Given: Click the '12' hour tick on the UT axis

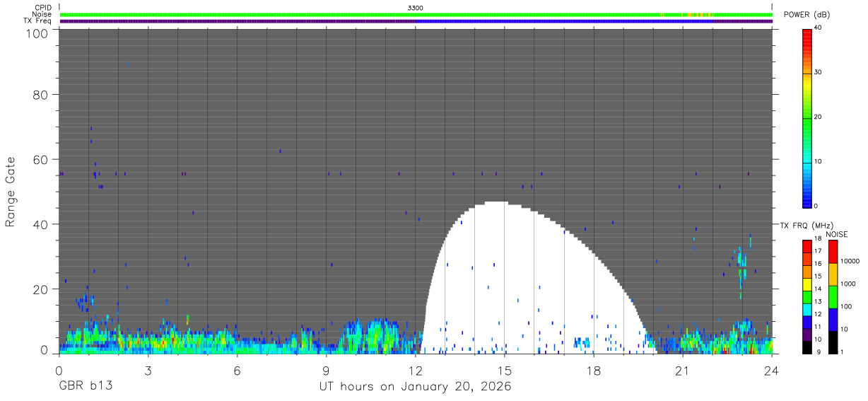Looking at the screenshot, I should 416,370.
